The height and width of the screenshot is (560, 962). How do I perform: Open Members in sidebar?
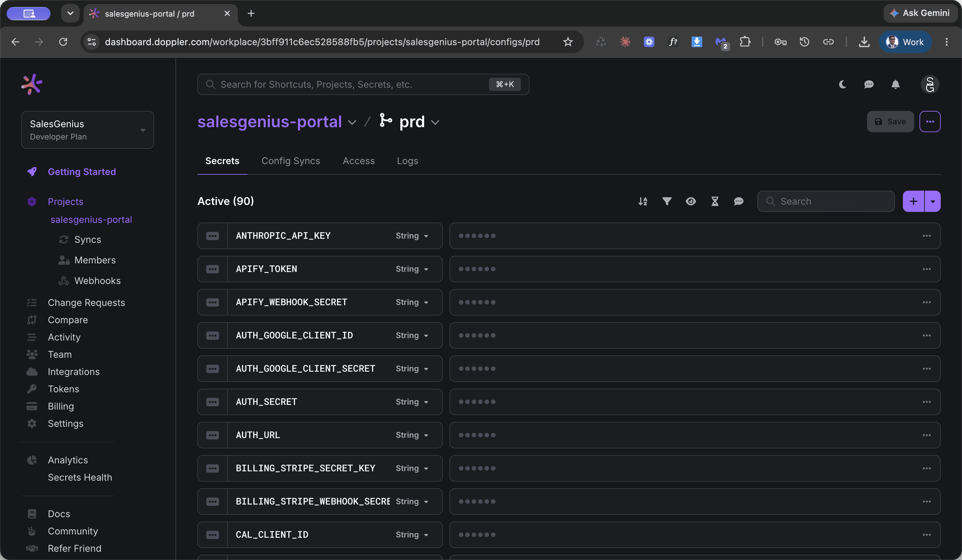(x=95, y=260)
